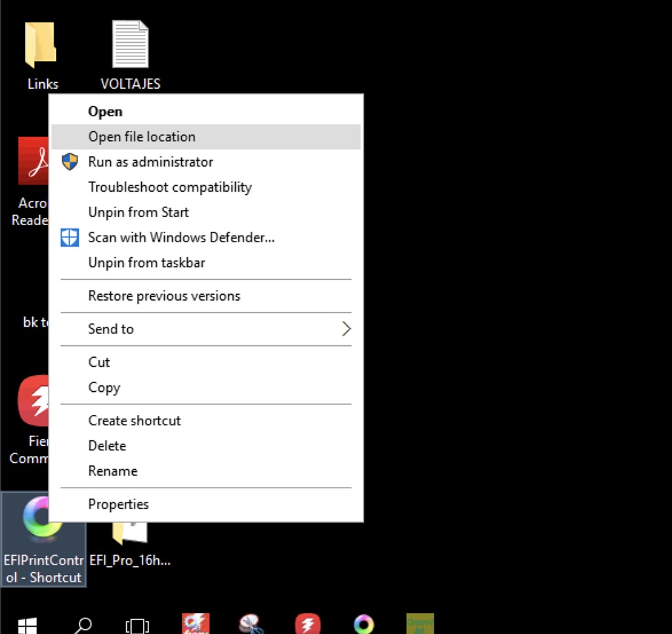Screen dimensions: 672x634
Task: Click Open file location
Action: coord(142,137)
